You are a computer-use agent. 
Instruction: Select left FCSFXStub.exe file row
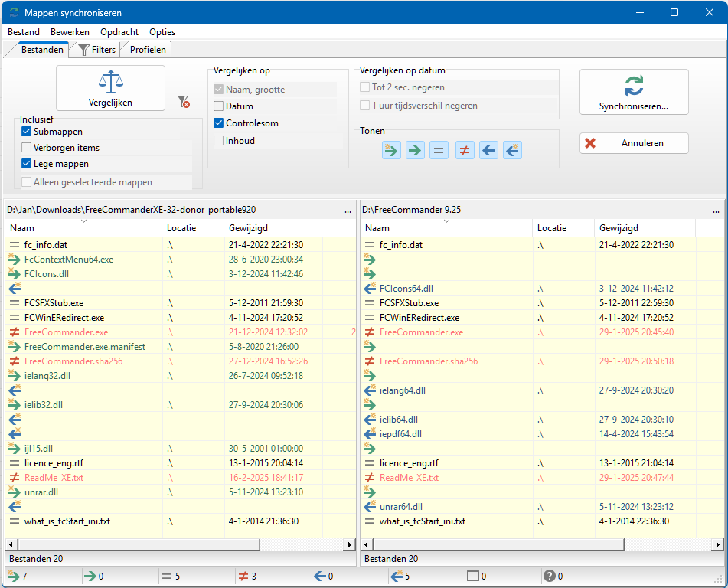tap(181, 303)
